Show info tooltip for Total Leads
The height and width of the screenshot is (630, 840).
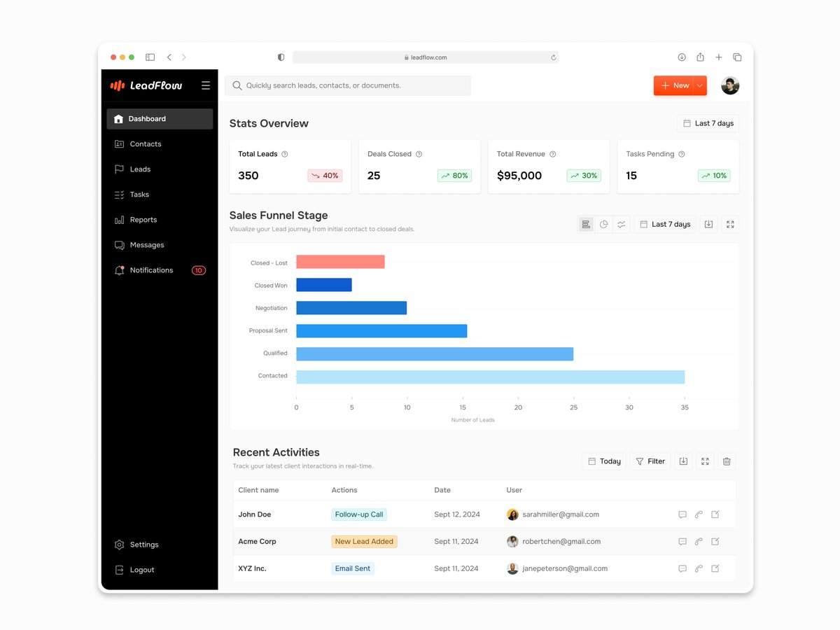coord(284,154)
